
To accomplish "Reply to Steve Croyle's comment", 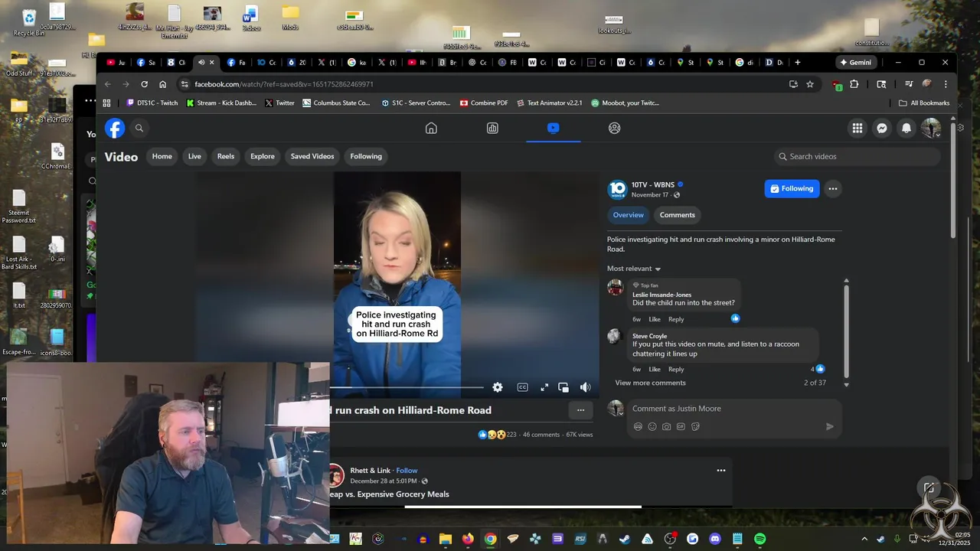I will tap(676, 369).
